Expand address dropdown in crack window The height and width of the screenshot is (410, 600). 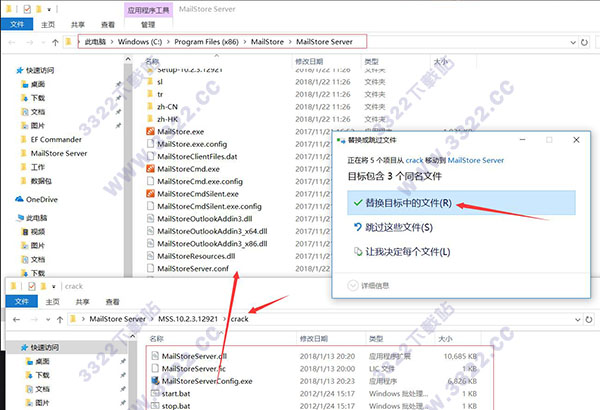point(577,319)
